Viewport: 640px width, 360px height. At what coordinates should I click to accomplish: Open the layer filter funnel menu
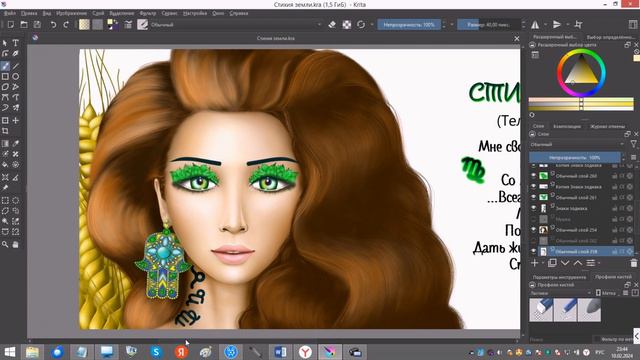pyautogui.click(x=633, y=144)
